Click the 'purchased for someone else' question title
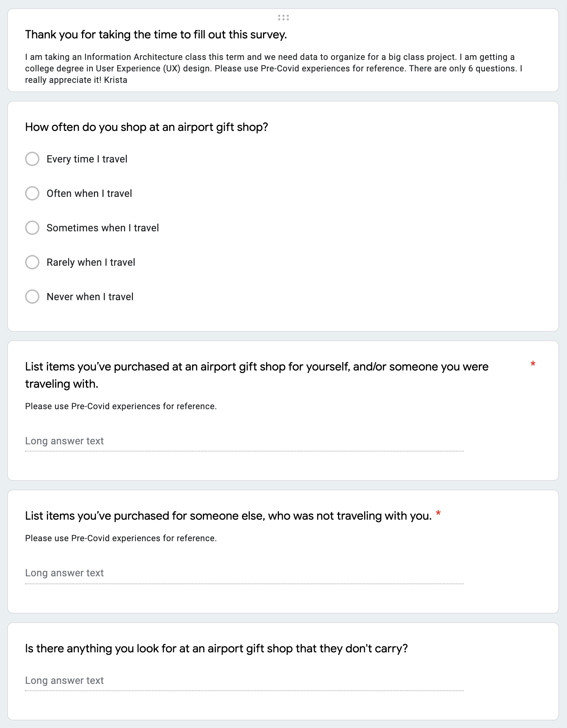Image resolution: width=567 pixels, height=728 pixels. [228, 516]
